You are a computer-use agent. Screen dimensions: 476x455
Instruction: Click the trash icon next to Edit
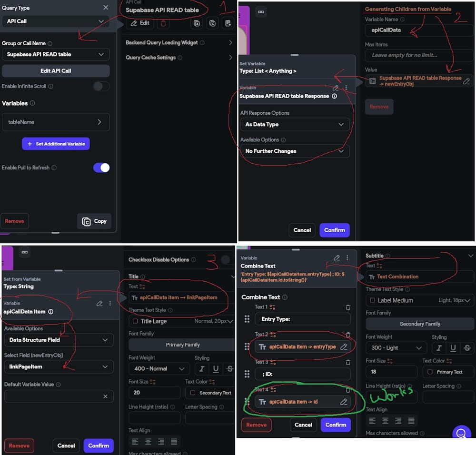click(163, 23)
